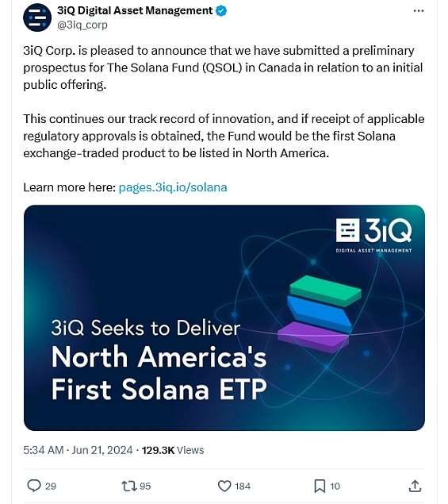Screen dimensions: 448x504
Task: Click the 10 bookmarks count
Action: coord(335,486)
